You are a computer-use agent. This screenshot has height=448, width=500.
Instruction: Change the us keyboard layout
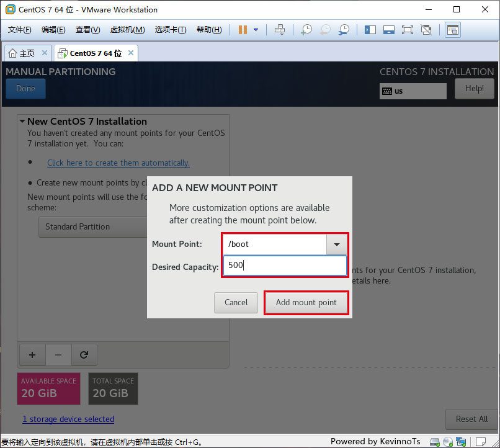(x=413, y=91)
